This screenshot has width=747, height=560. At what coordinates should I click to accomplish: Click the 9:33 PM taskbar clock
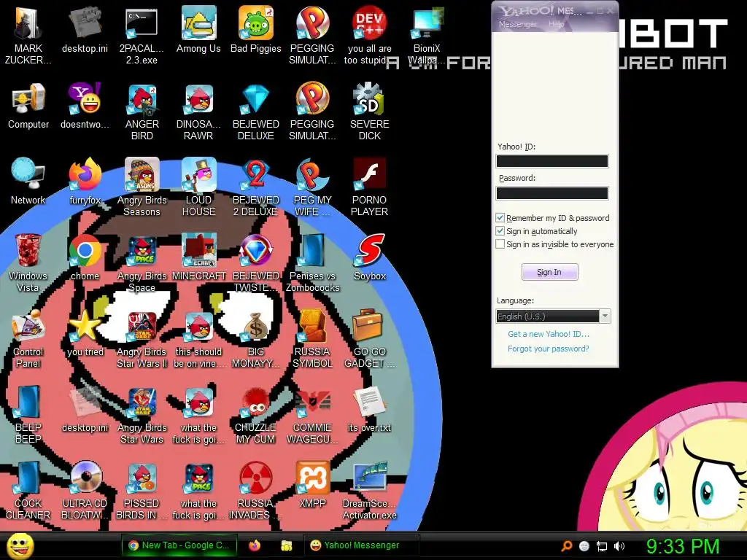pos(683,546)
